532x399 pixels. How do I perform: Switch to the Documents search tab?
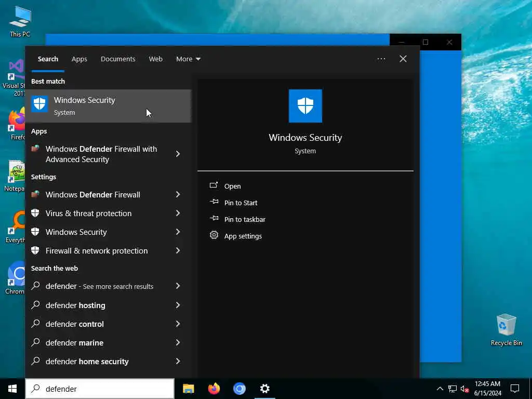coord(118,59)
